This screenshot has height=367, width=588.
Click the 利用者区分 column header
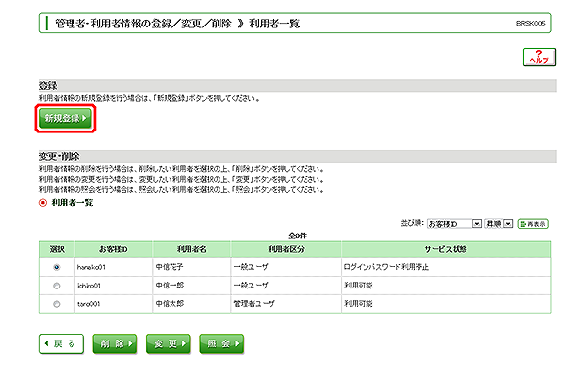coord(286,249)
